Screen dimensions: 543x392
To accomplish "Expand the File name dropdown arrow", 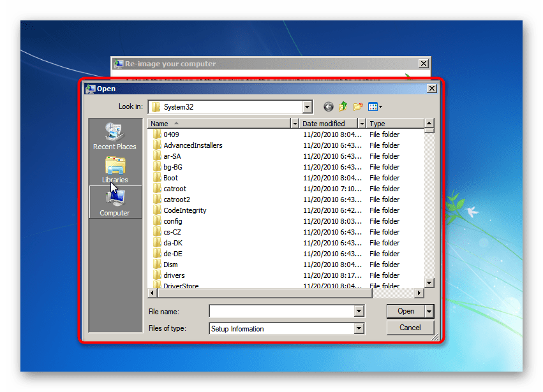I will coord(359,312).
